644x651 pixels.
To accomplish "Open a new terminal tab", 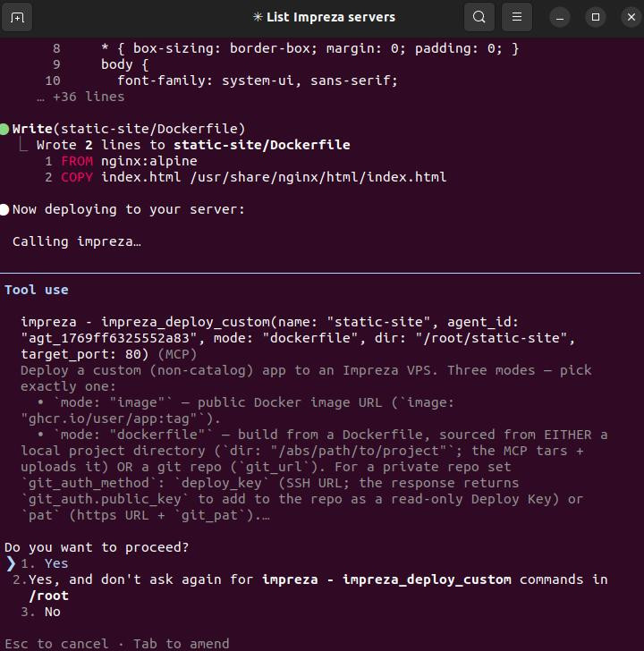I will (x=17, y=17).
